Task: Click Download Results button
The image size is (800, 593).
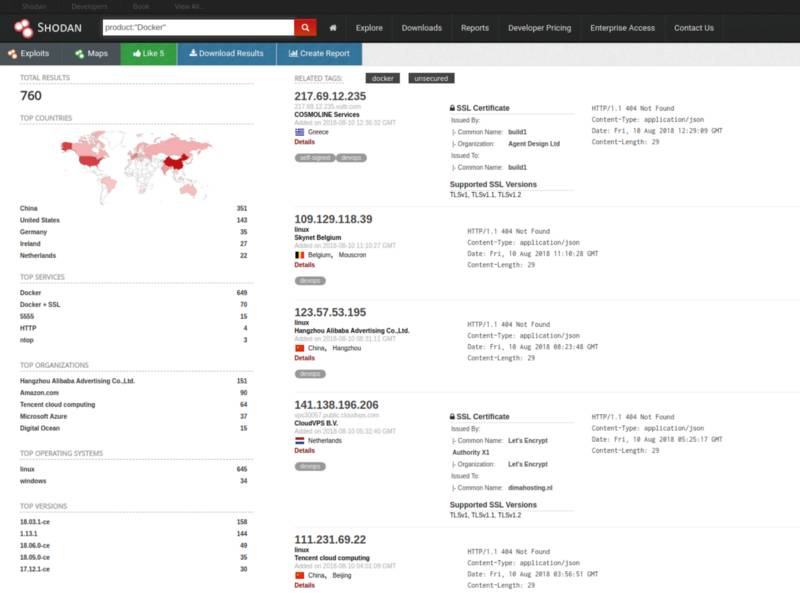Action: (227, 54)
